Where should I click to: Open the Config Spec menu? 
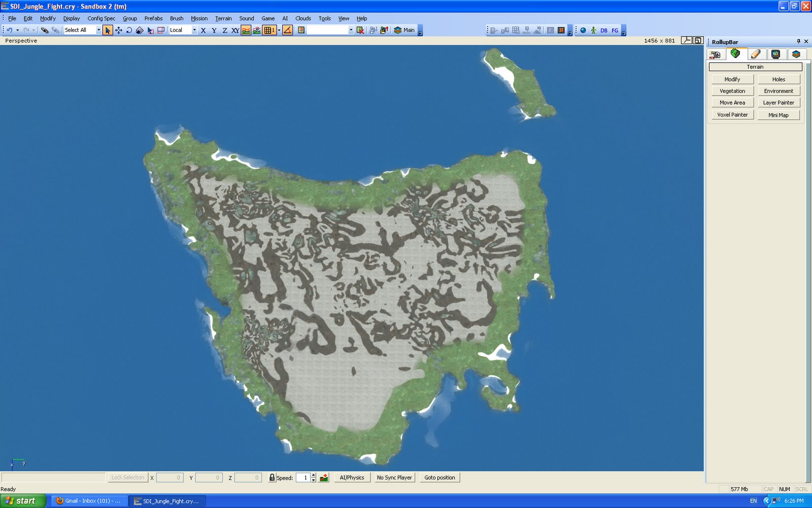pos(101,18)
